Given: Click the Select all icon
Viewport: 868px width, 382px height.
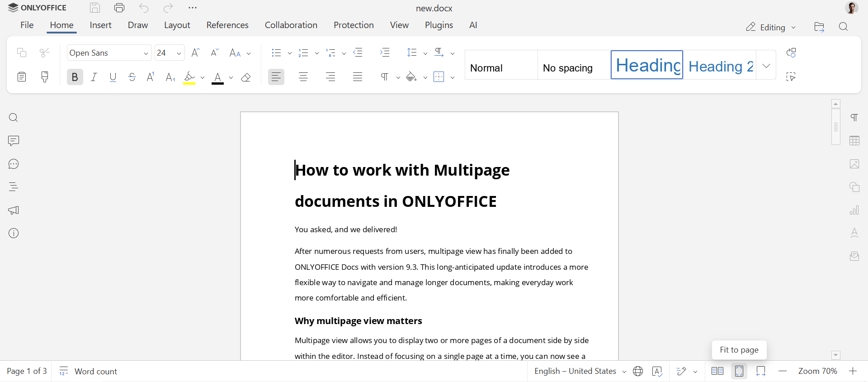Looking at the screenshot, I should (x=791, y=77).
